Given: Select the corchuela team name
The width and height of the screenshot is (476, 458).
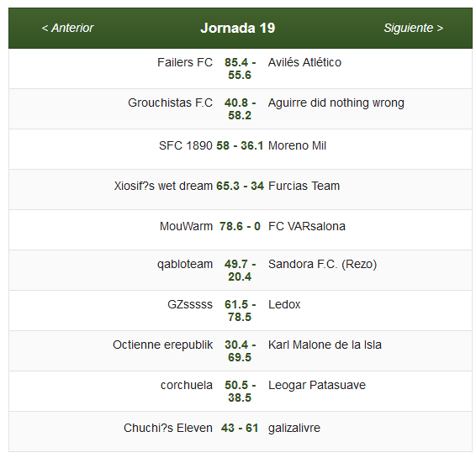Looking at the screenshot, I should coord(187,385).
